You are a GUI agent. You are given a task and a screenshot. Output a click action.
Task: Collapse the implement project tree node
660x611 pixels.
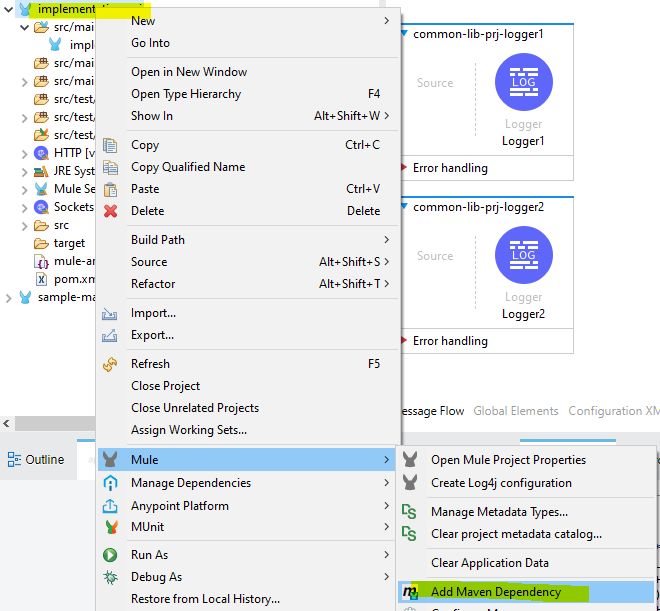coord(8,9)
